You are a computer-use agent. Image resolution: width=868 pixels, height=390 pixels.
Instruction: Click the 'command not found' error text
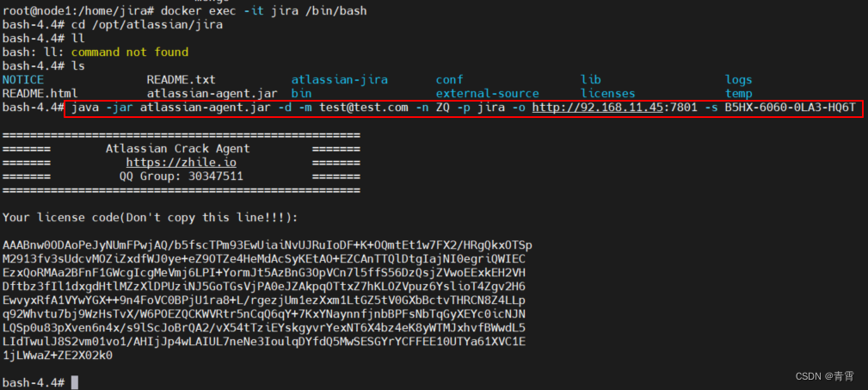(130, 52)
